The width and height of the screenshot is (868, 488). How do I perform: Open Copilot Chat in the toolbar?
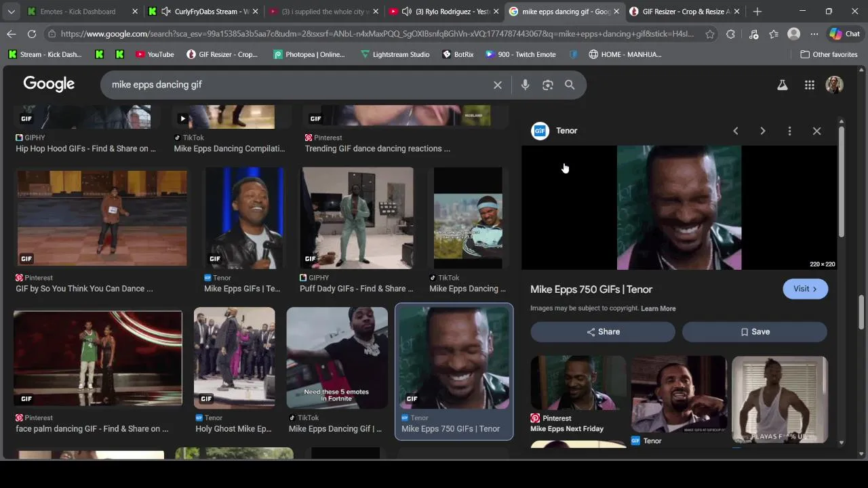point(844,34)
